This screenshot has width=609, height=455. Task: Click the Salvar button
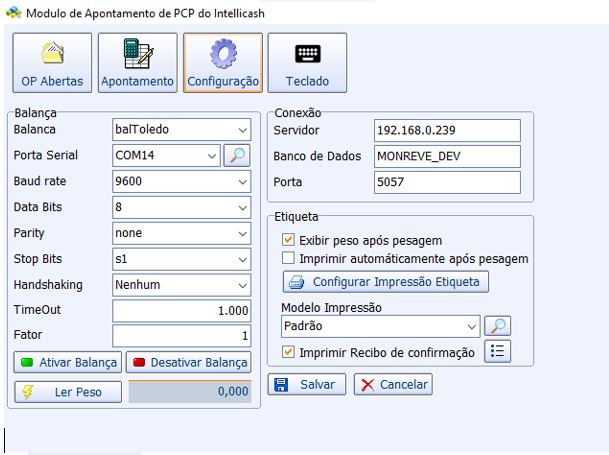[x=307, y=385]
